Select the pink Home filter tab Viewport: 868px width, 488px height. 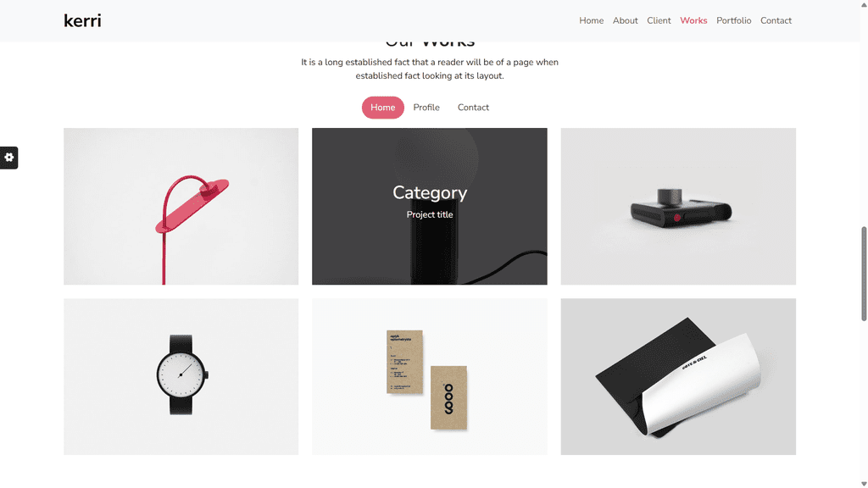click(x=383, y=108)
